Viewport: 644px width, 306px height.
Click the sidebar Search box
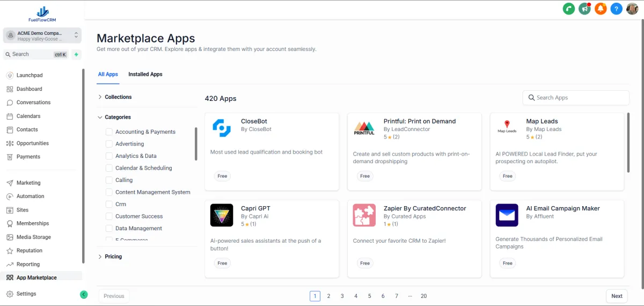click(x=36, y=54)
